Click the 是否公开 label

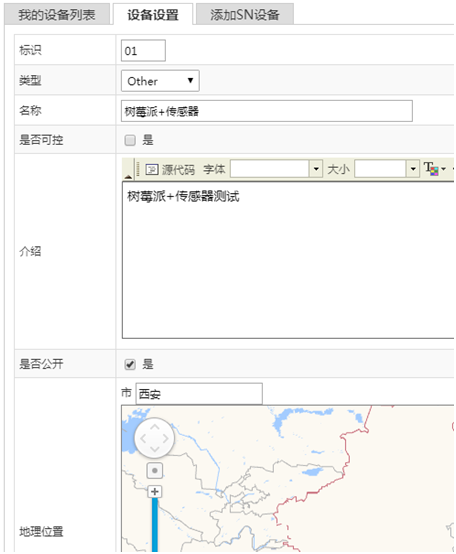point(41,364)
